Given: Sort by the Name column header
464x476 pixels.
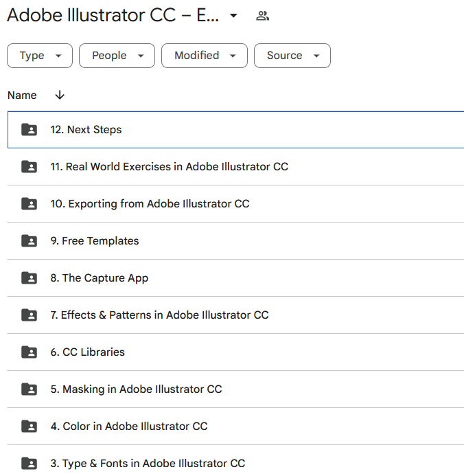Looking at the screenshot, I should 22,95.
